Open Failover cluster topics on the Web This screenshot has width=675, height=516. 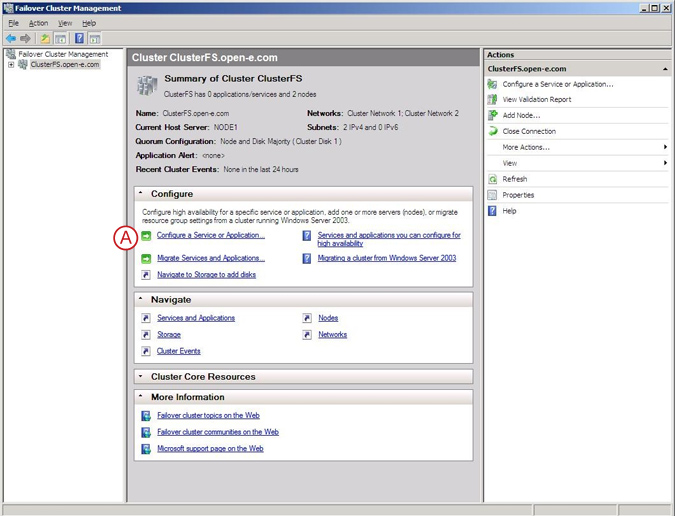tap(208, 415)
